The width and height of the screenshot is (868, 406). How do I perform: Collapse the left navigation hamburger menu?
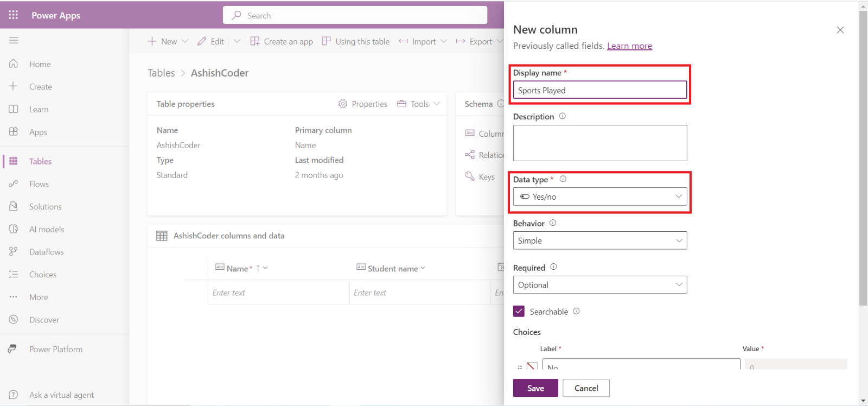click(x=14, y=40)
